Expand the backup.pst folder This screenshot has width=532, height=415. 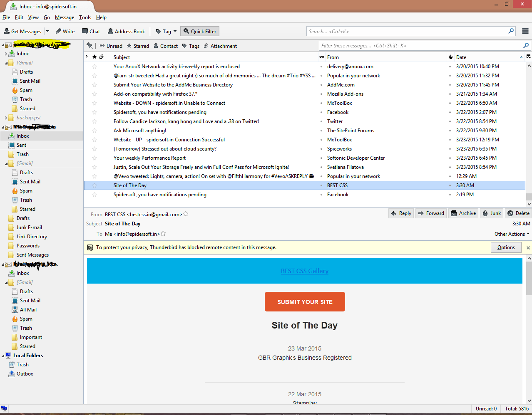pos(6,118)
